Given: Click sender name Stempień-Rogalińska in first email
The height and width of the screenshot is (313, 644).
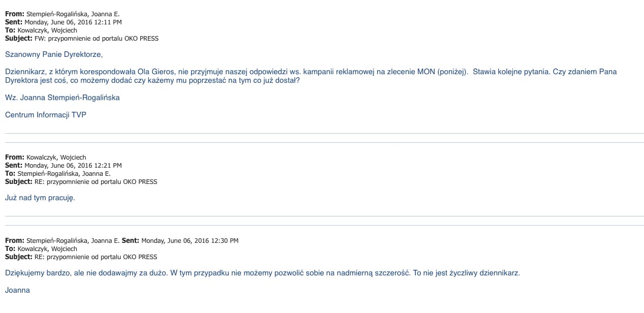Looking at the screenshot, I should coord(73,14).
